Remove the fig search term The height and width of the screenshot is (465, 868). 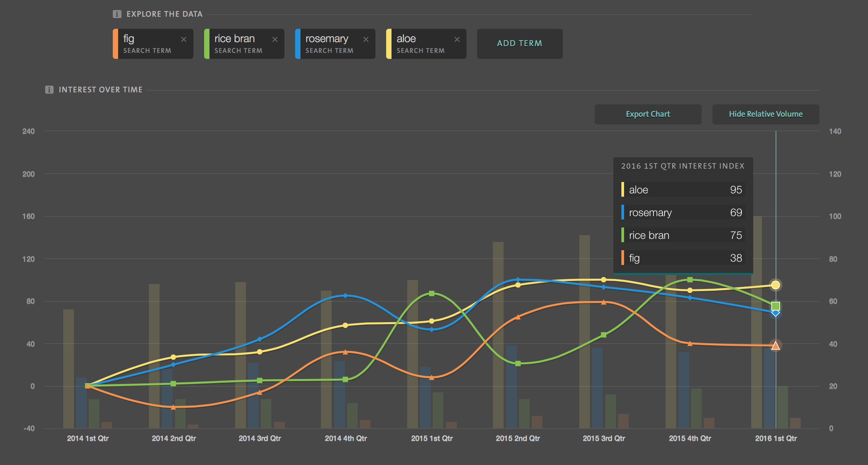click(x=184, y=39)
